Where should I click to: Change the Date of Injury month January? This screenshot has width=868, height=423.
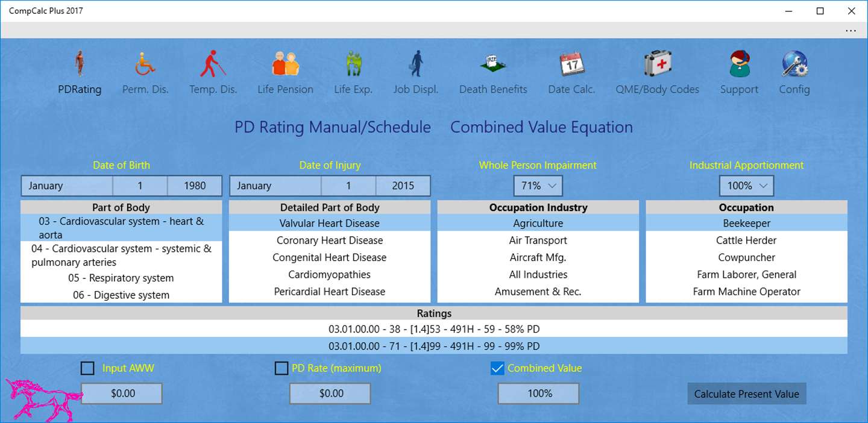pos(275,186)
